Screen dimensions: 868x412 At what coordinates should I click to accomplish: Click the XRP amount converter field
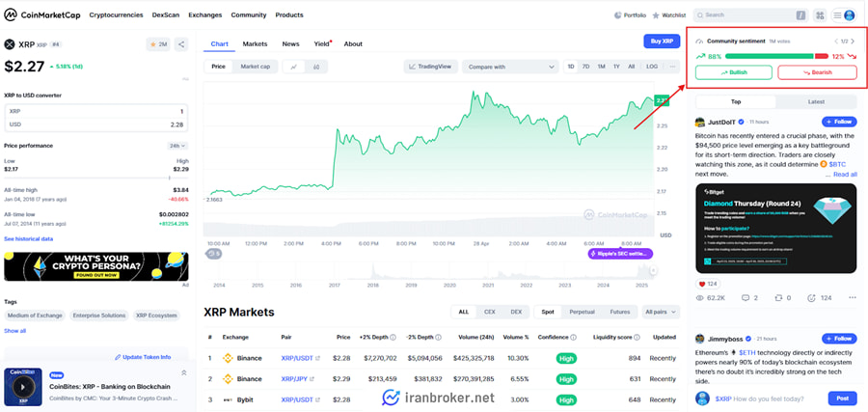click(95, 111)
